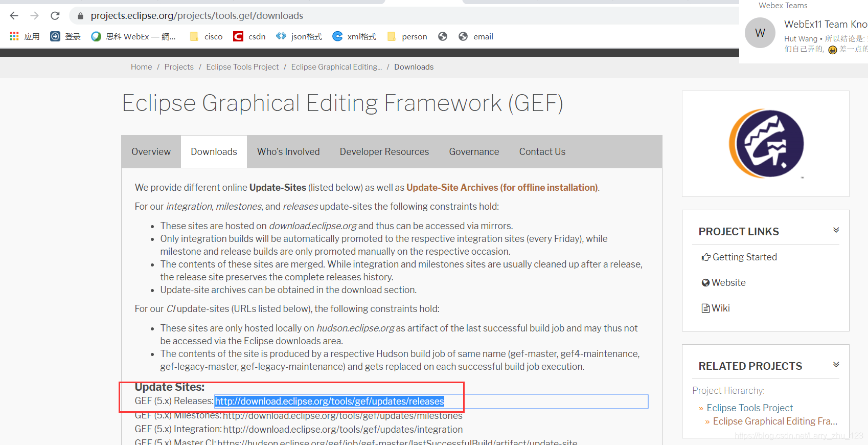
Task: Click the PROJECT LINKS heading
Action: tap(739, 232)
